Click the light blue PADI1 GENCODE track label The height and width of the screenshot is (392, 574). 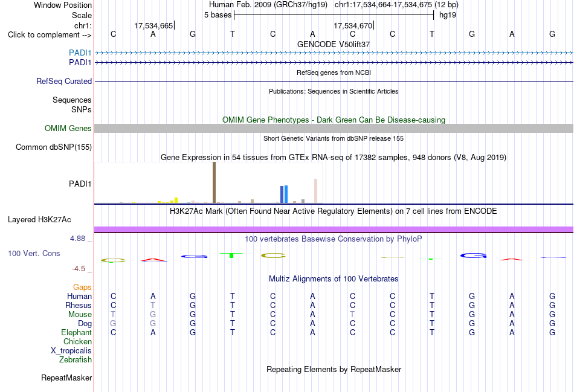(x=80, y=53)
